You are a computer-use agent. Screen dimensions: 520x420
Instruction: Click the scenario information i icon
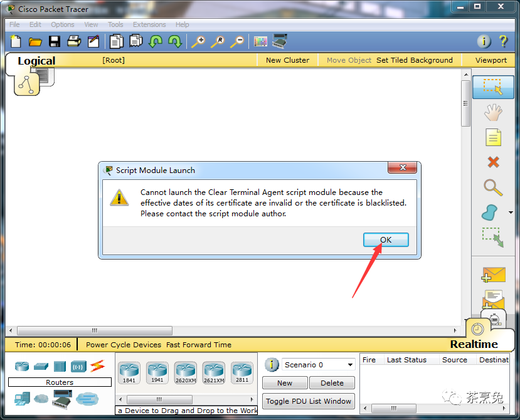(272, 365)
